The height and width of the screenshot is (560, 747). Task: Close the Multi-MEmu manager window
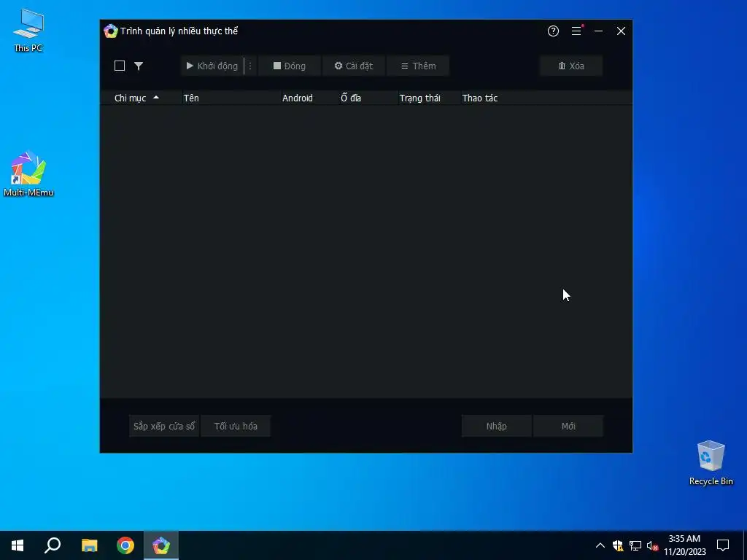click(621, 31)
